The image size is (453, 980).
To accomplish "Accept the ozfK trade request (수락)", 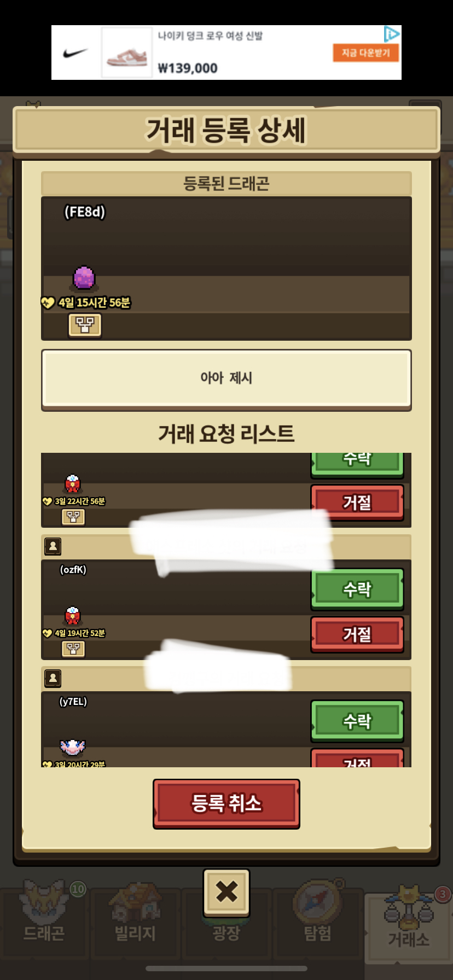I will 357,589.
